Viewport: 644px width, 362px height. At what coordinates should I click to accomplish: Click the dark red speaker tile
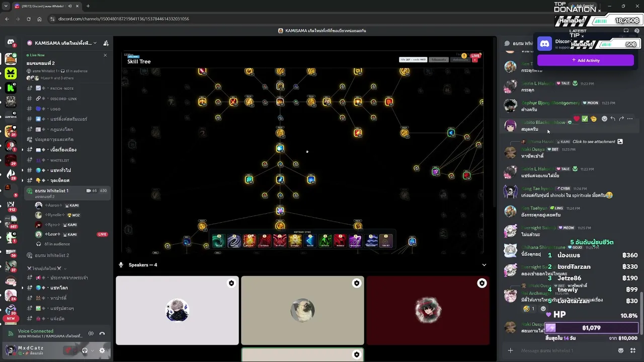[x=428, y=310]
